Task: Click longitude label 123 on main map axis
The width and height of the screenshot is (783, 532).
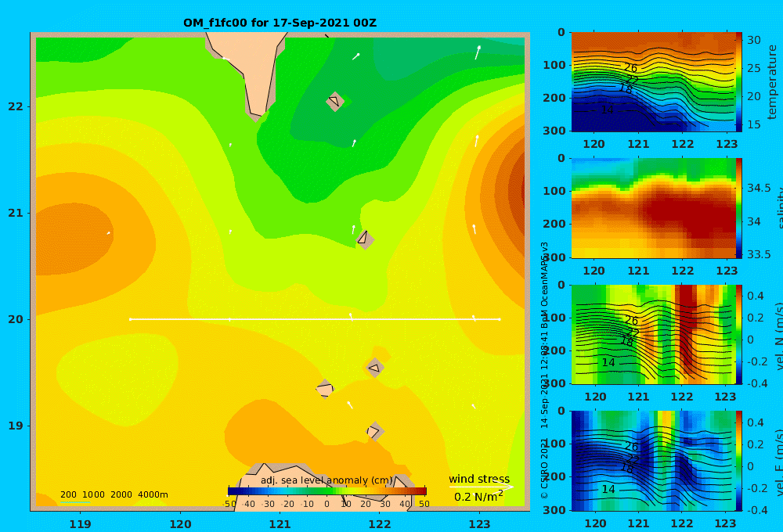Action: point(479,524)
